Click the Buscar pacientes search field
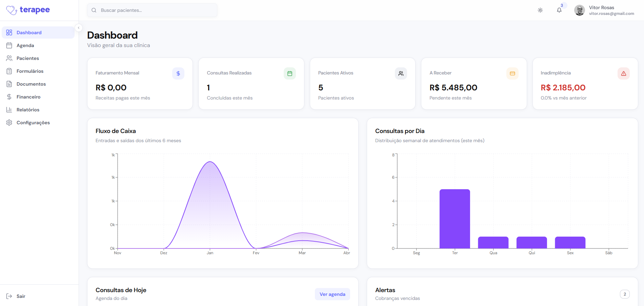 [152, 10]
